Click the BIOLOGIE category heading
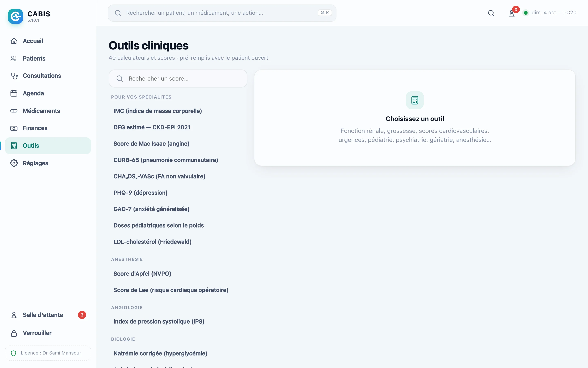The width and height of the screenshot is (588, 368). pos(123,339)
